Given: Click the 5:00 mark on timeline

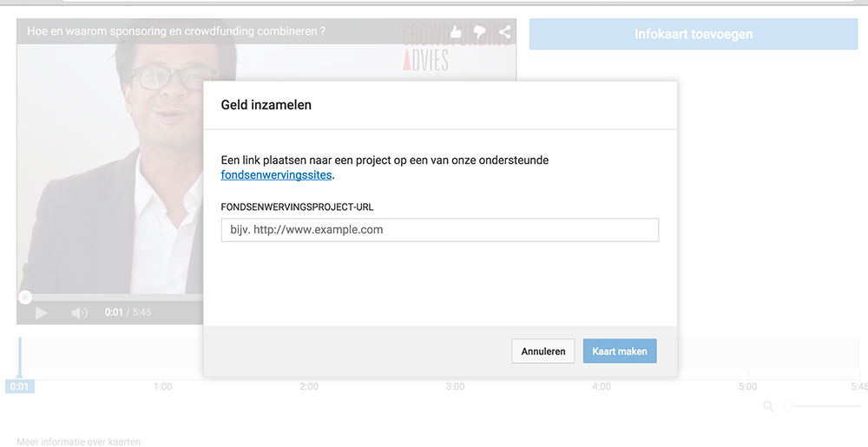Looking at the screenshot, I should 747,386.
